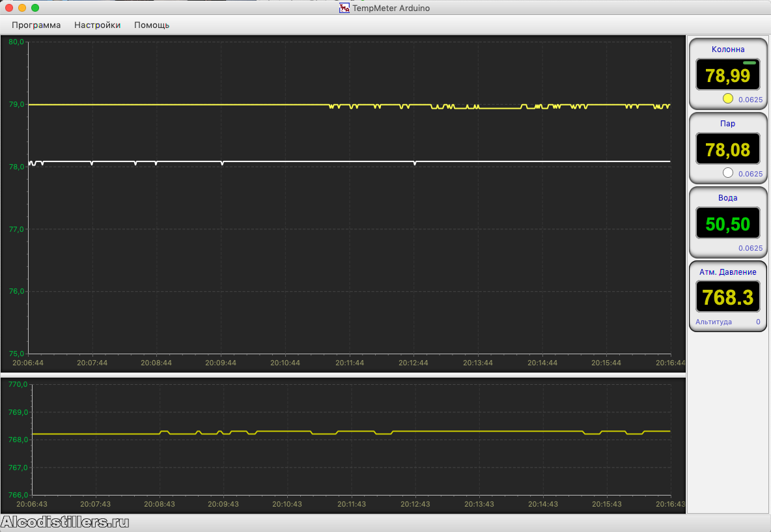Click the white color circle under Пар
Image resolution: width=771 pixels, height=532 pixels.
[x=728, y=173]
